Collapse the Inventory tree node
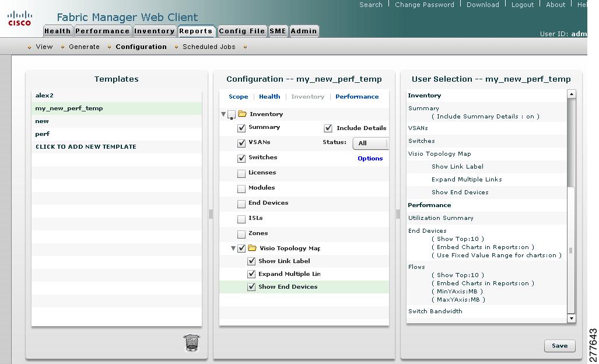The image size is (599, 364). pyautogui.click(x=223, y=114)
